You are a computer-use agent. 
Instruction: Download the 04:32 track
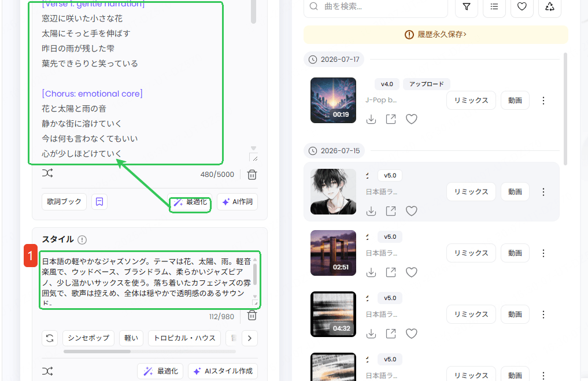pos(371,334)
